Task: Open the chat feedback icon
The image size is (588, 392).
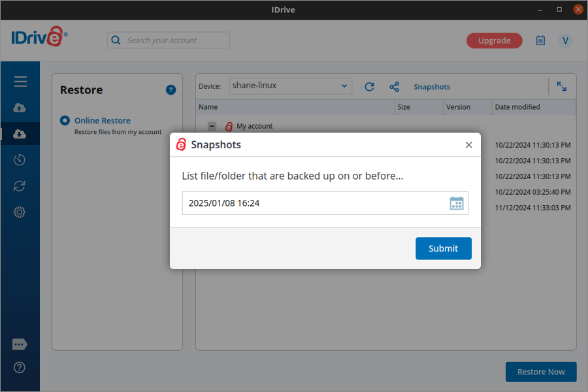Action: 20,344
